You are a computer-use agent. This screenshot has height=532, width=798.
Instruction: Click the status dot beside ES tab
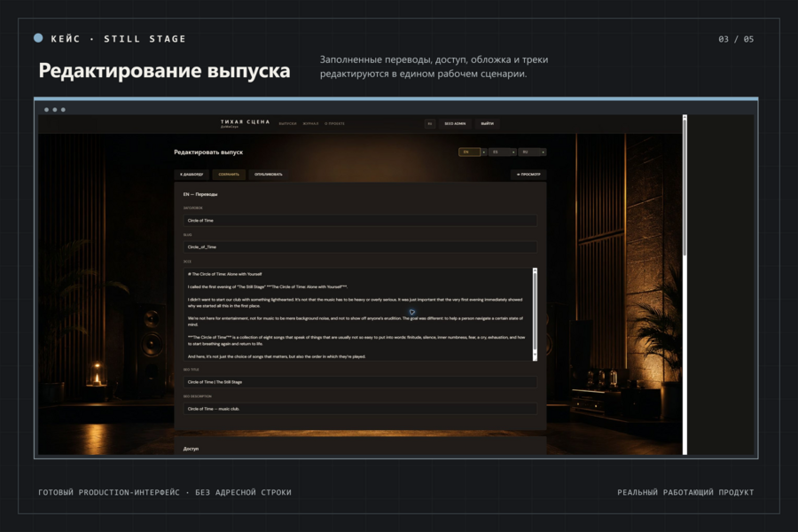(x=513, y=153)
